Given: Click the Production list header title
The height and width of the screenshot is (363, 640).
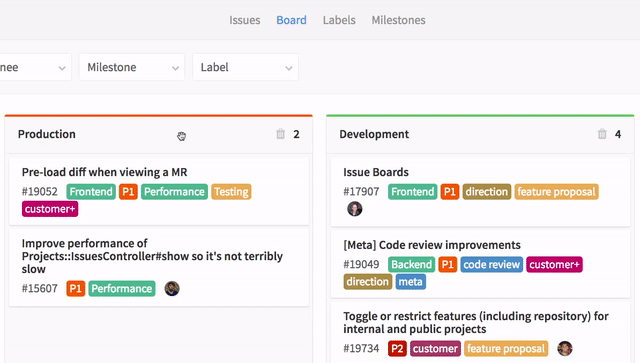Looking at the screenshot, I should pyautogui.click(x=47, y=134).
